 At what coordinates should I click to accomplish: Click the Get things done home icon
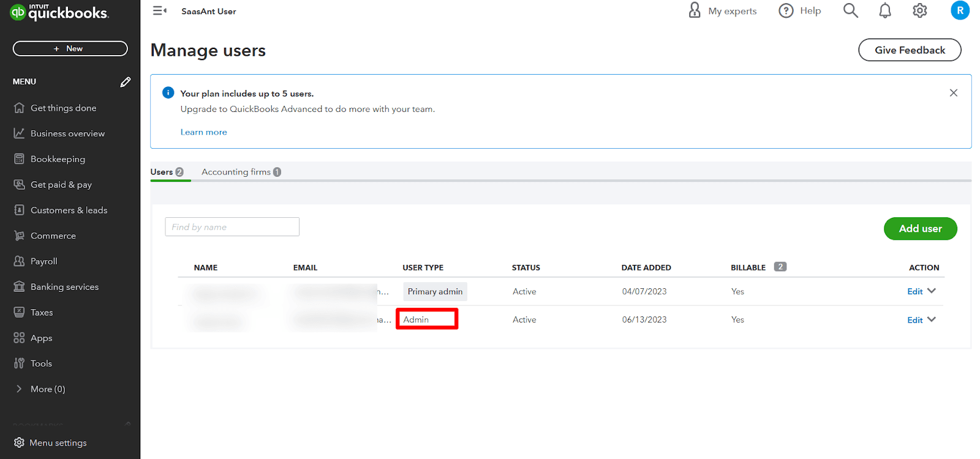pyautogui.click(x=19, y=108)
